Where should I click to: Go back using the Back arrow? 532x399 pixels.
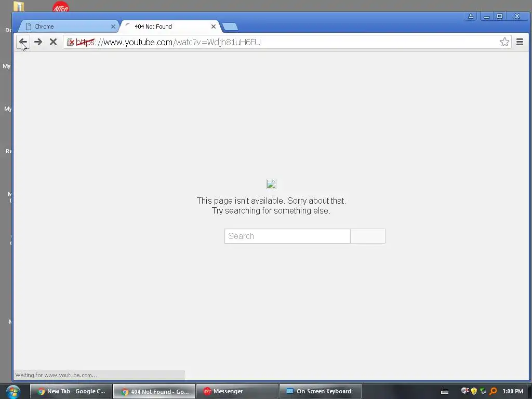23,42
